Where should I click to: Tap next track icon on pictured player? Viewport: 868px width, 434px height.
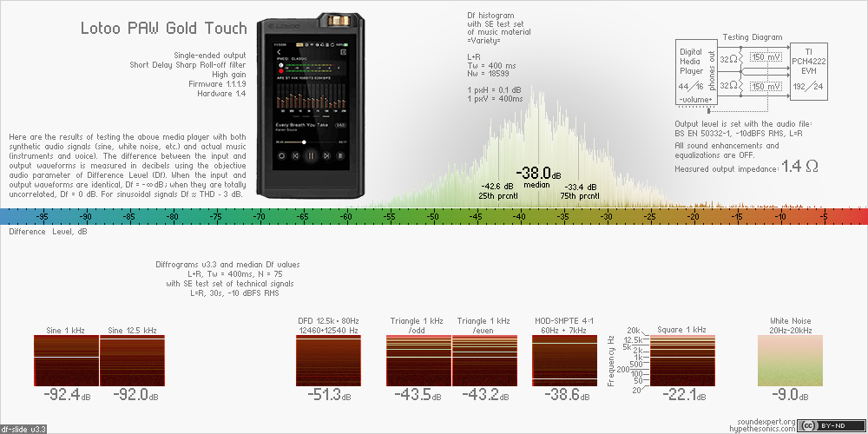tap(326, 156)
